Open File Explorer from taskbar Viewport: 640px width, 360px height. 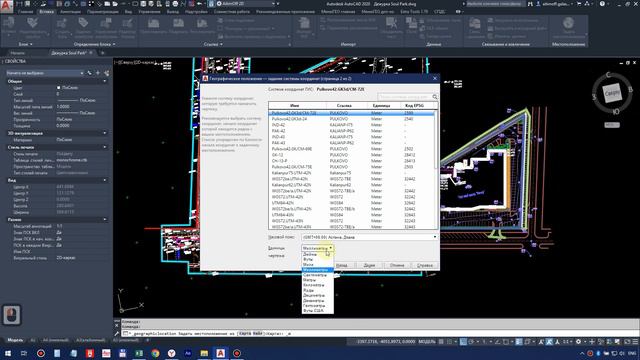204,353
